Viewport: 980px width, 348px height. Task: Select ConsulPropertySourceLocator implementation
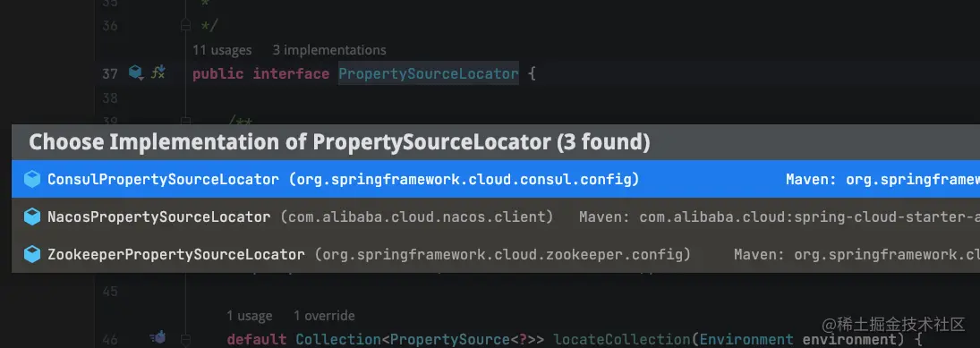pos(496,179)
